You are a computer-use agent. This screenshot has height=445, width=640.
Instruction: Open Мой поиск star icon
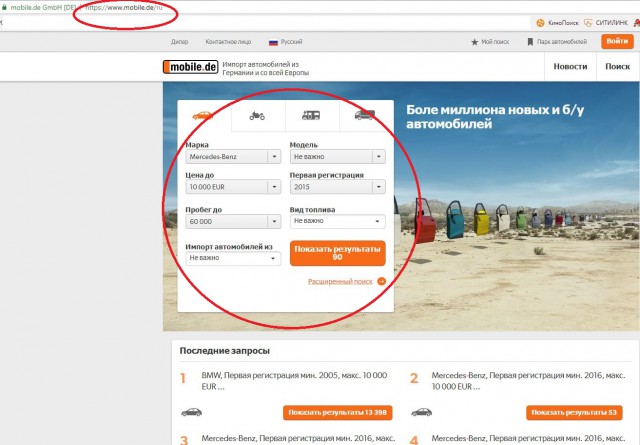[x=474, y=42]
